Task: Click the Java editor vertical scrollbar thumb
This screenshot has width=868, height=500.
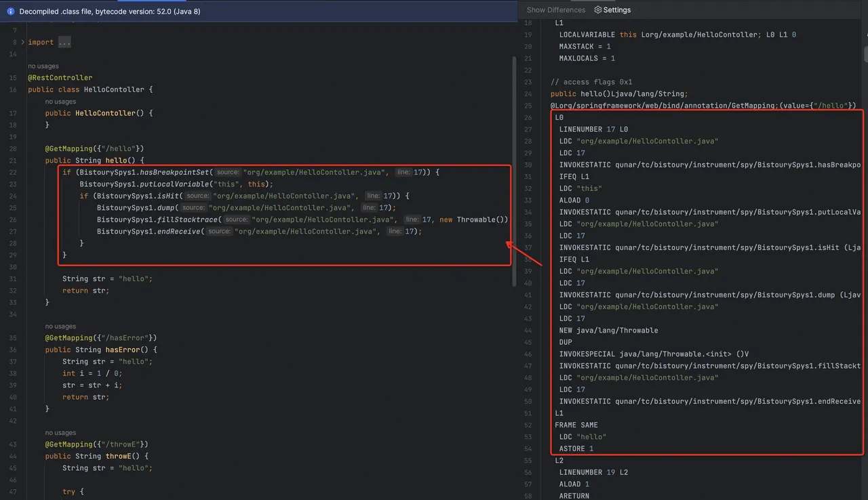Action: (x=514, y=171)
